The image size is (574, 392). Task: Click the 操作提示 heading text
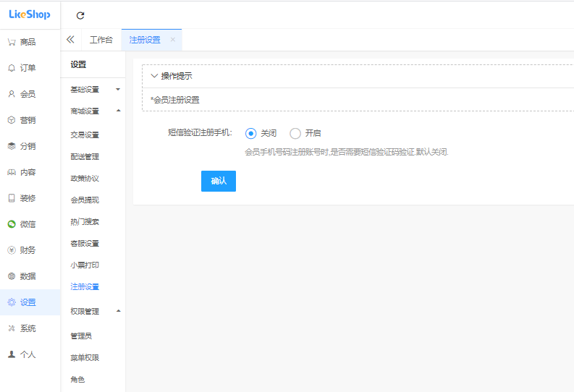click(x=177, y=76)
